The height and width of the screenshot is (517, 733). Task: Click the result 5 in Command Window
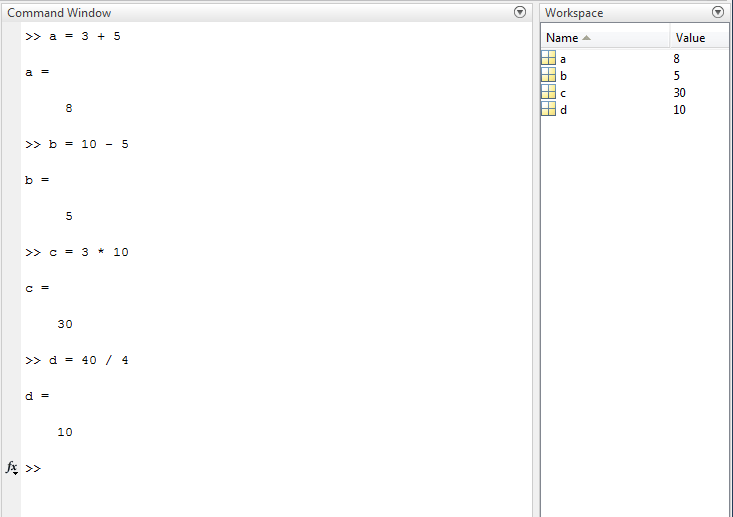pyautogui.click(x=69, y=216)
